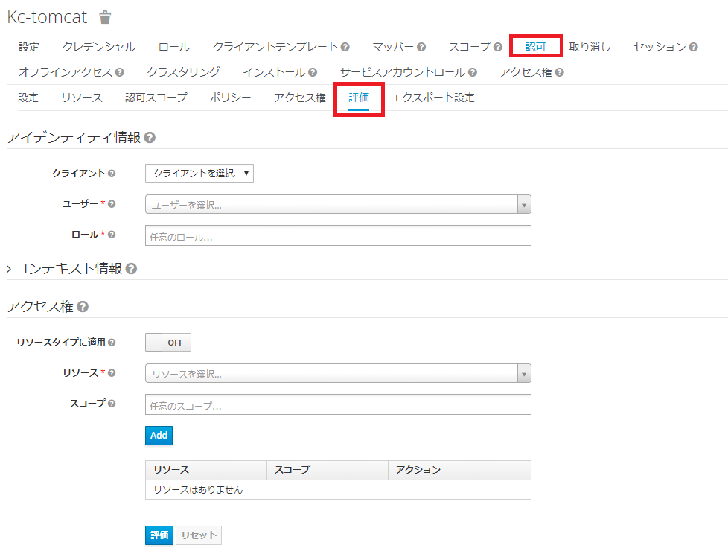Click inside the 任意のスコープ input field
Image resolution: width=728 pixels, height=560 pixels.
pyautogui.click(x=335, y=404)
